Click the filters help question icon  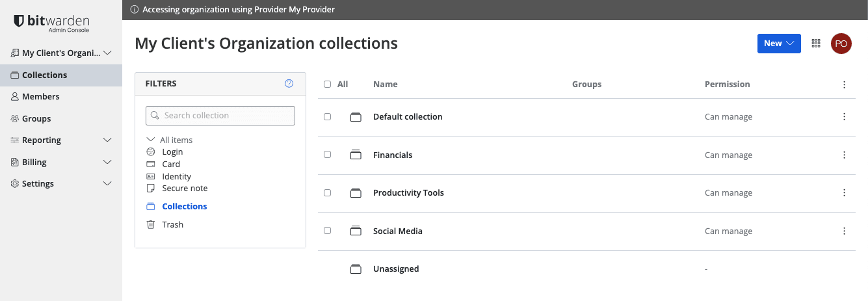click(x=289, y=83)
